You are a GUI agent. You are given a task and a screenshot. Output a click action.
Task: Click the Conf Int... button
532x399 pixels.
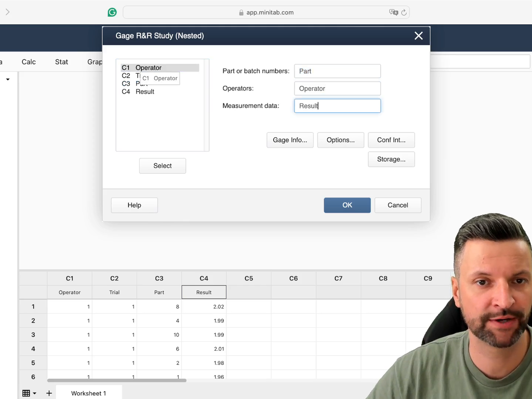pos(391,140)
